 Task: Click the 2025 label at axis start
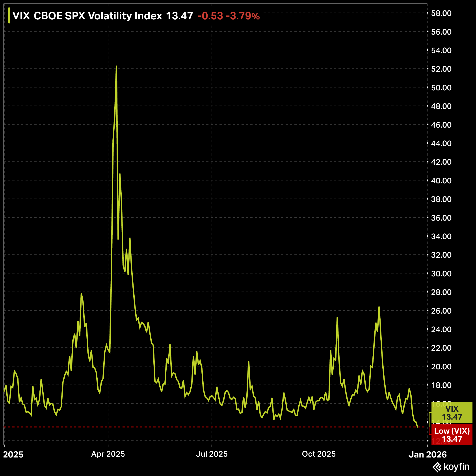(x=13, y=455)
